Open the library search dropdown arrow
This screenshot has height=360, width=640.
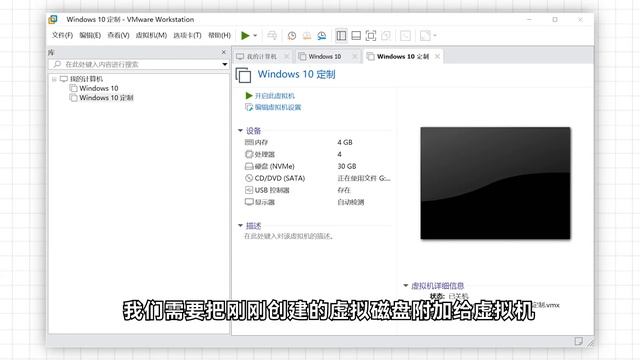click(224, 64)
